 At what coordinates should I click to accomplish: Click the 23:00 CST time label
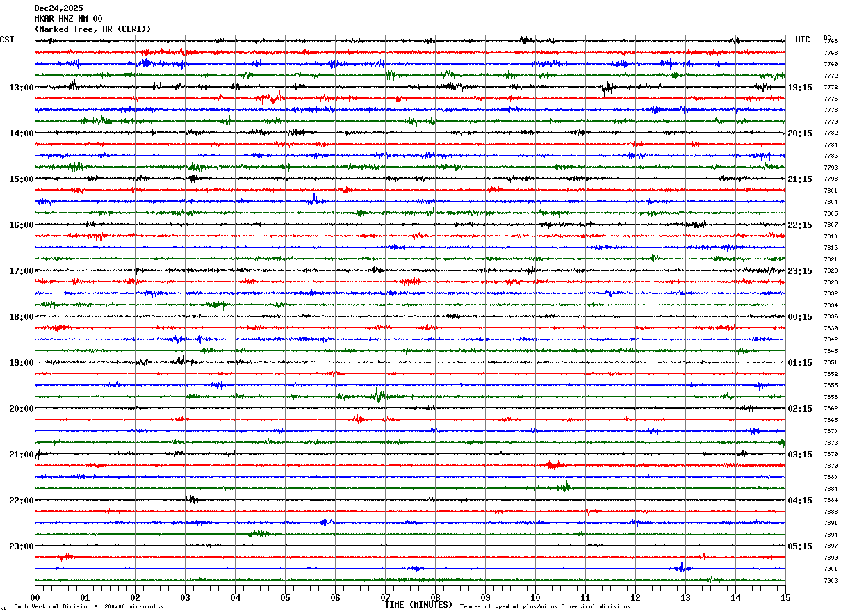[22, 546]
